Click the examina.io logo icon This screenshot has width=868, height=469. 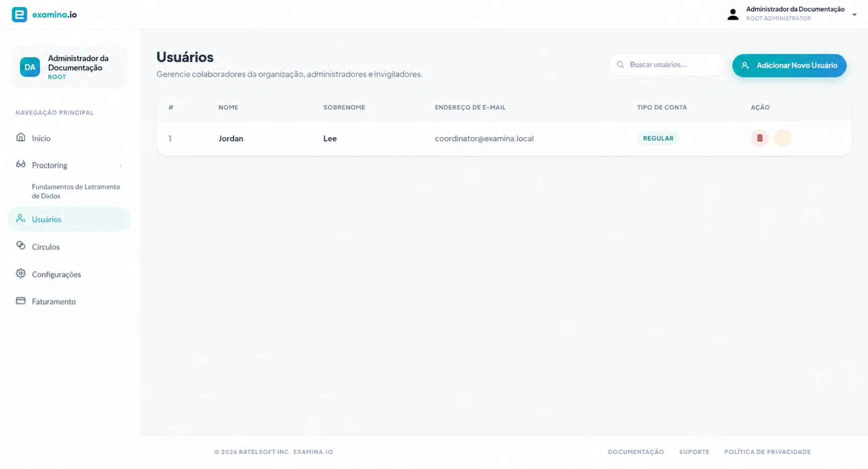pos(20,15)
